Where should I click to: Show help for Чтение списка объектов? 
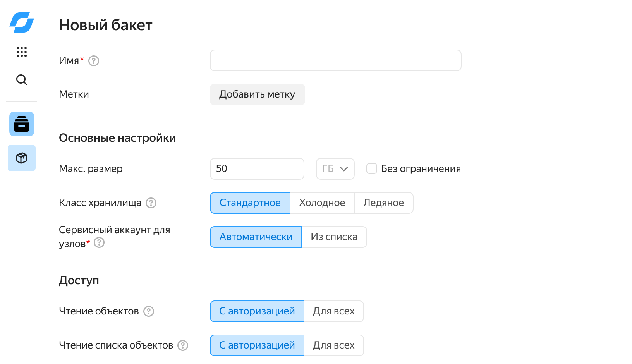click(183, 345)
